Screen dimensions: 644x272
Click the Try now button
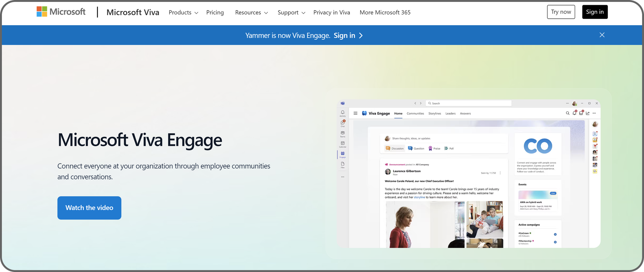point(561,12)
